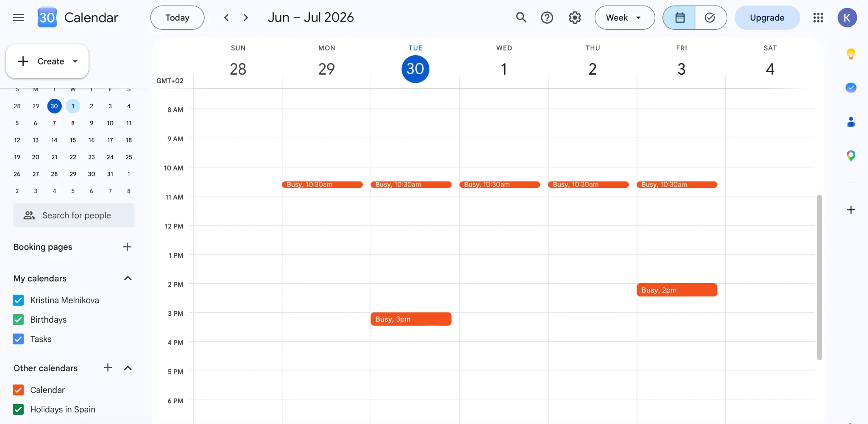This screenshot has width=868, height=424.
Task: Select Thursday 2 column header
Action: click(x=593, y=62)
